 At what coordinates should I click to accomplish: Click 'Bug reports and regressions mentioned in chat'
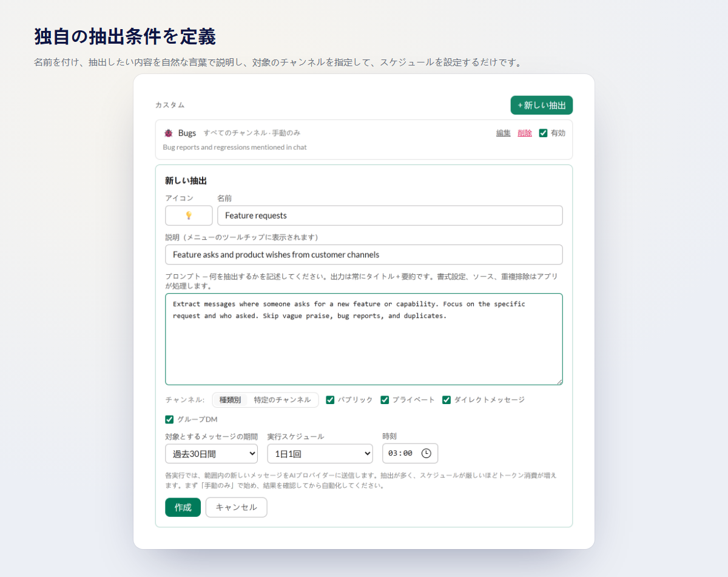[235, 147]
